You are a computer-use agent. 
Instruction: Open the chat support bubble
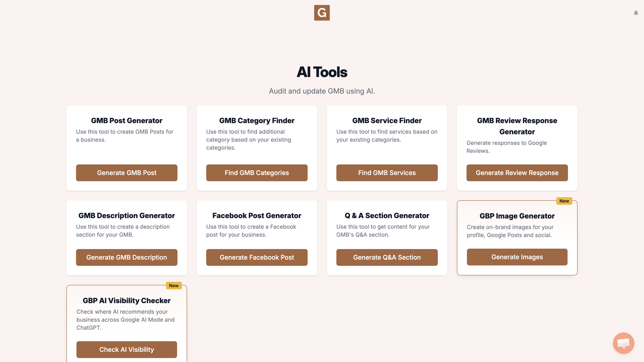pos(623,343)
